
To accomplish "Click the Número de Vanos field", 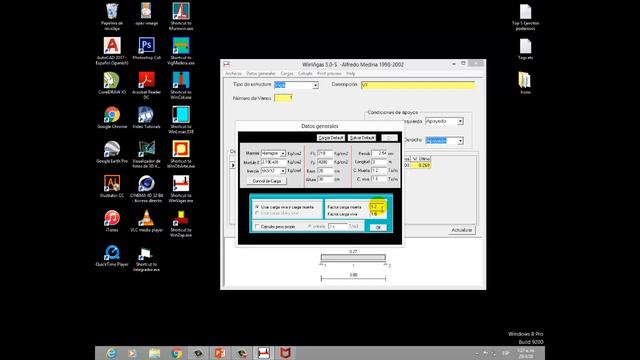I will click(284, 98).
